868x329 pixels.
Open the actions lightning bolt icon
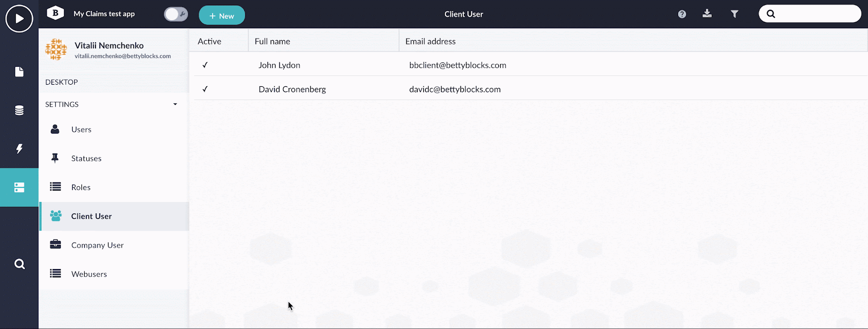(x=19, y=149)
